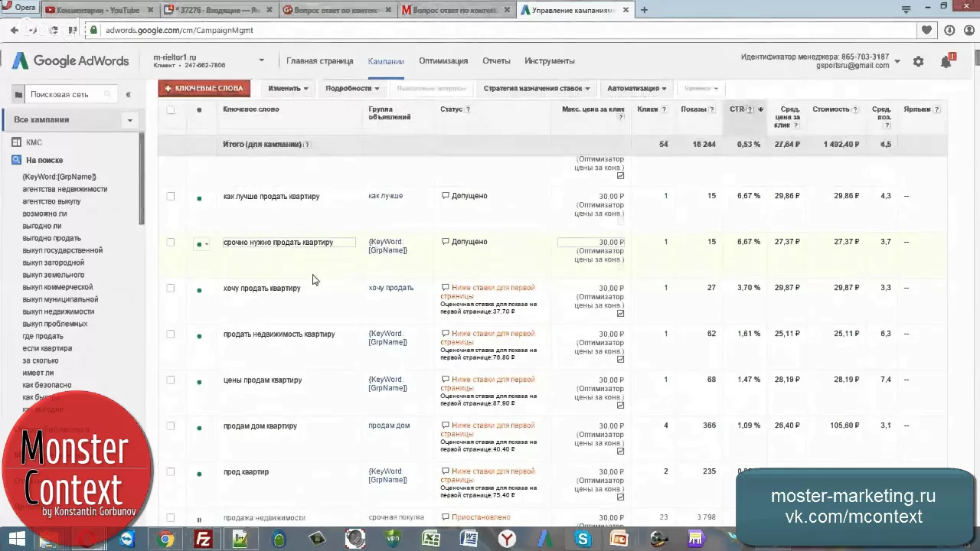Open ad group link продам дом
Image resolution: width=980 pixels, height=551 pixels.
tap(389, 425)
